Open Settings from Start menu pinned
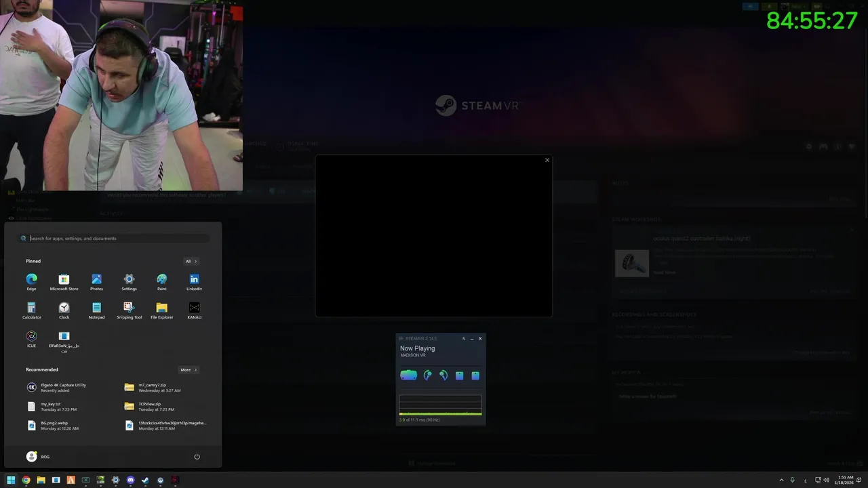Viewport: 868px width, 488px height. tap(129, 282)
